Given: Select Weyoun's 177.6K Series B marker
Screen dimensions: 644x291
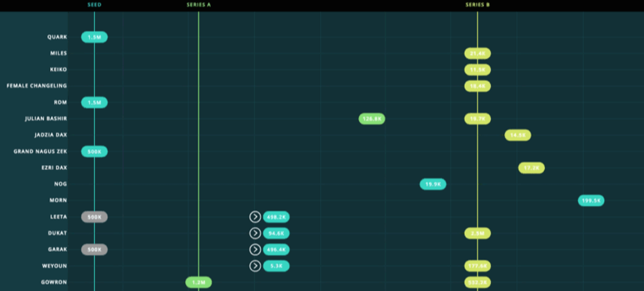Looking at the screenshot, I should point(477,266).
